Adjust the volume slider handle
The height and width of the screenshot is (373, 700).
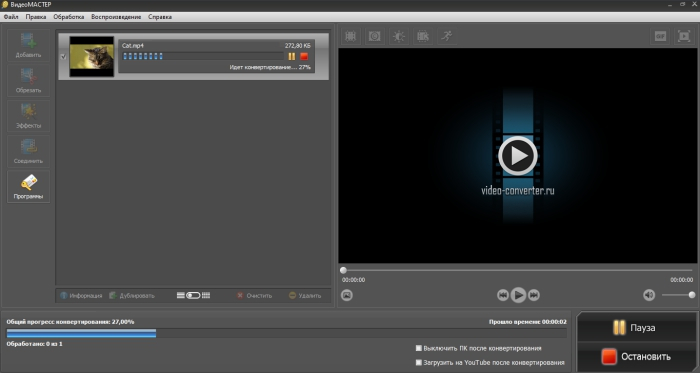coord(692,295)
